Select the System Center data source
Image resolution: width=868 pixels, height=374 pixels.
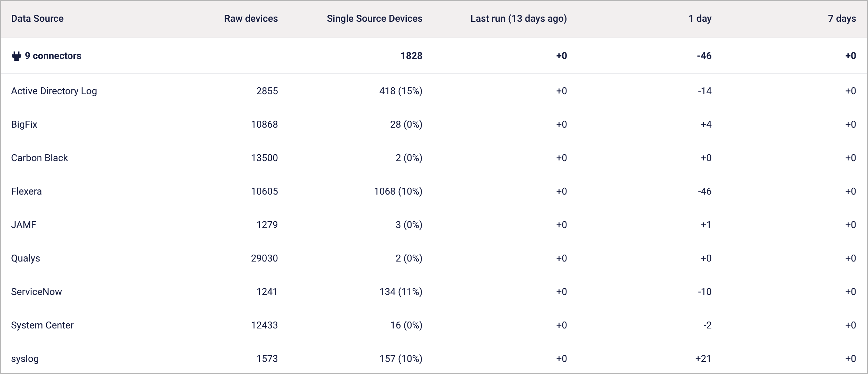(x=42, y=325)
